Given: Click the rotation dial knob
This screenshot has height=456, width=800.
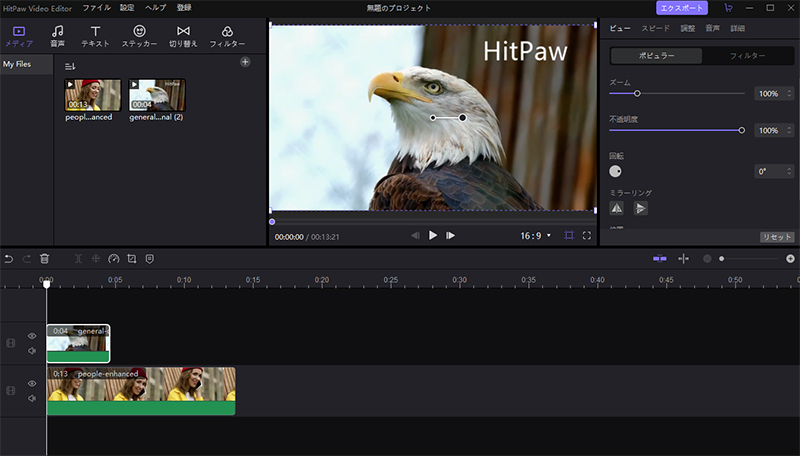Looking at the screenshot, I should [x=615, y=171].
